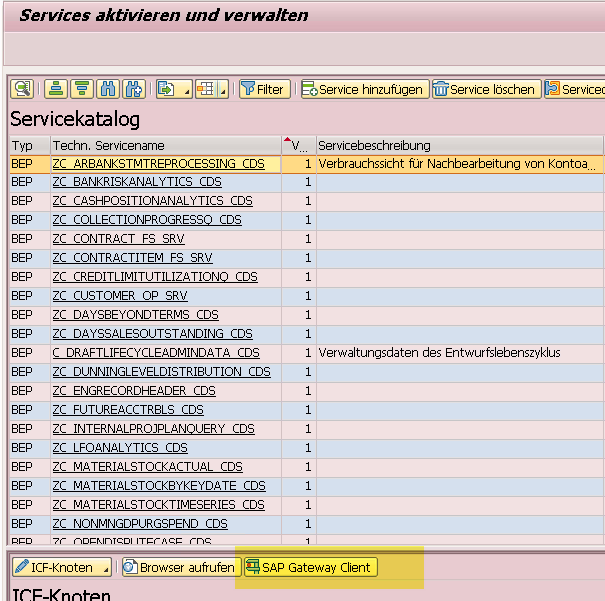Click the layout grid icon
The image size is (605, 601).
click(x=205, y=89)
